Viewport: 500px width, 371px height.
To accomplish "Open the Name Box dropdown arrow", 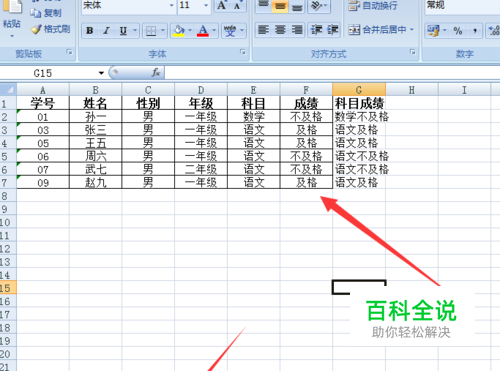I will point(101,73).
